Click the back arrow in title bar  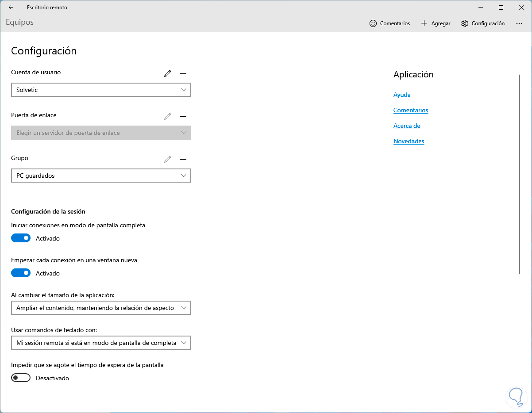(11, 8)
